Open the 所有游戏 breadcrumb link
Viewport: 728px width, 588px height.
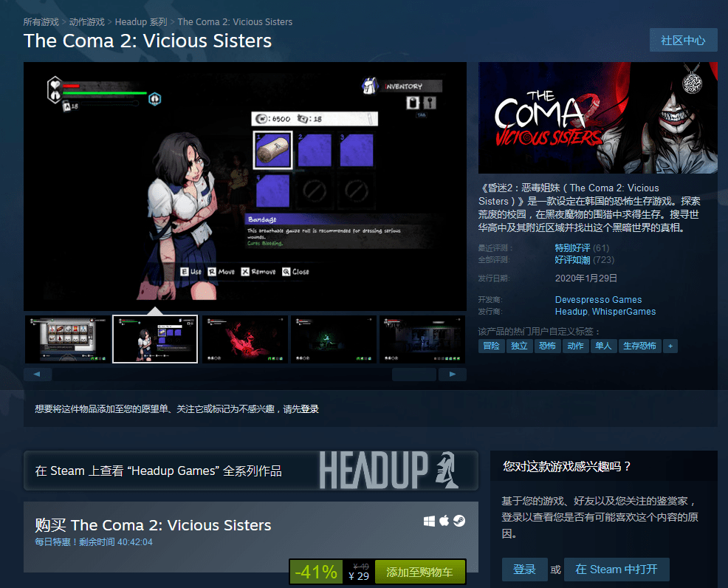point(41,22)
